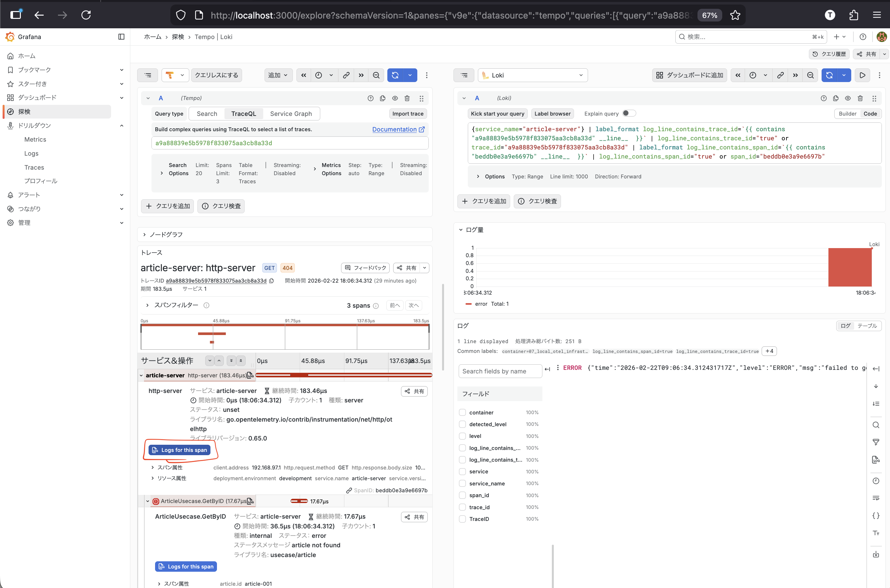This screenshot has width=890, height=588.
Task: Download logs using the bottom toolbar icon
Action: coord(876,554)
